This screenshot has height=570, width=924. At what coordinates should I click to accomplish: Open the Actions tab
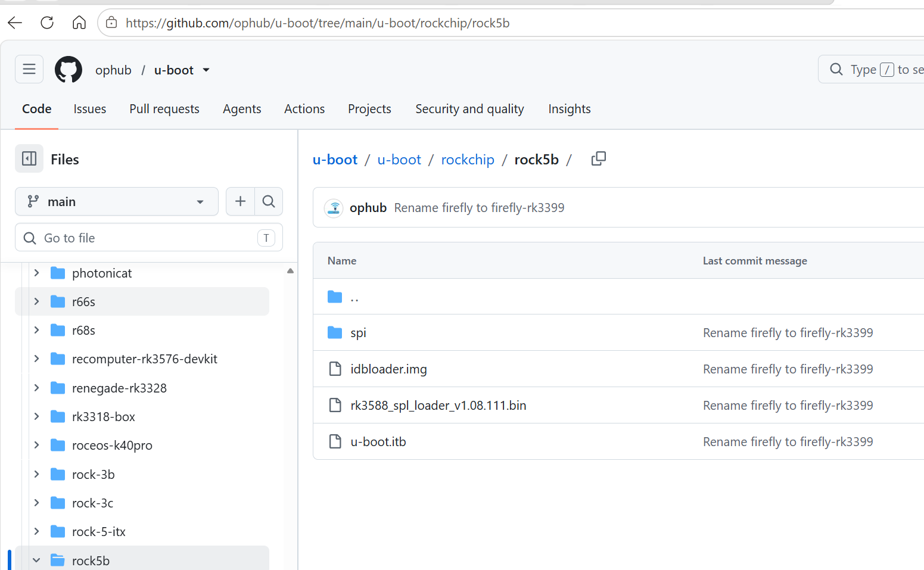pyautogui.click(x=304, y=109)
